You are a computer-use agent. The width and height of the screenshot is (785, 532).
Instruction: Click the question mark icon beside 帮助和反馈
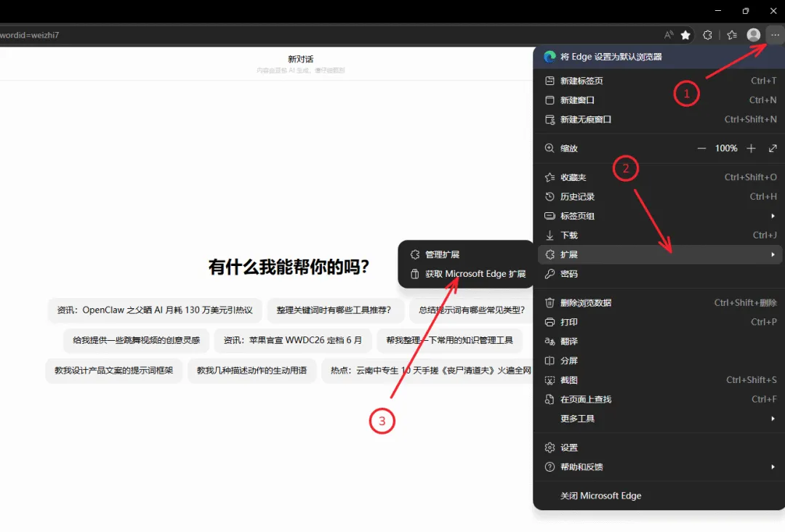point(549,467)
